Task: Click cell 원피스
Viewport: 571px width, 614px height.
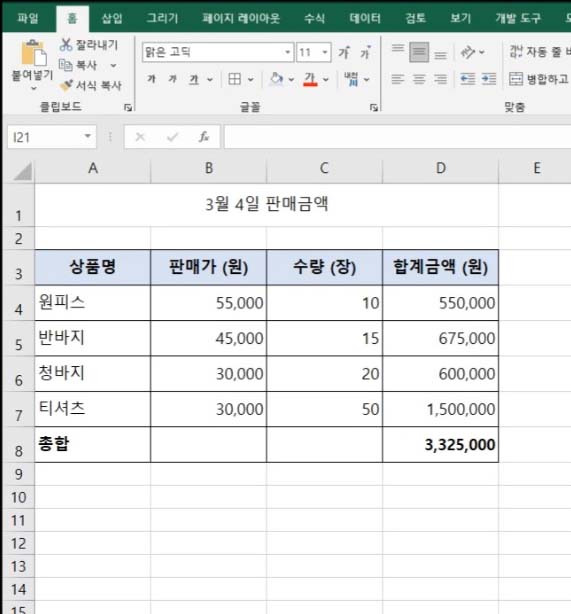Action: click(x=92, y=303)
